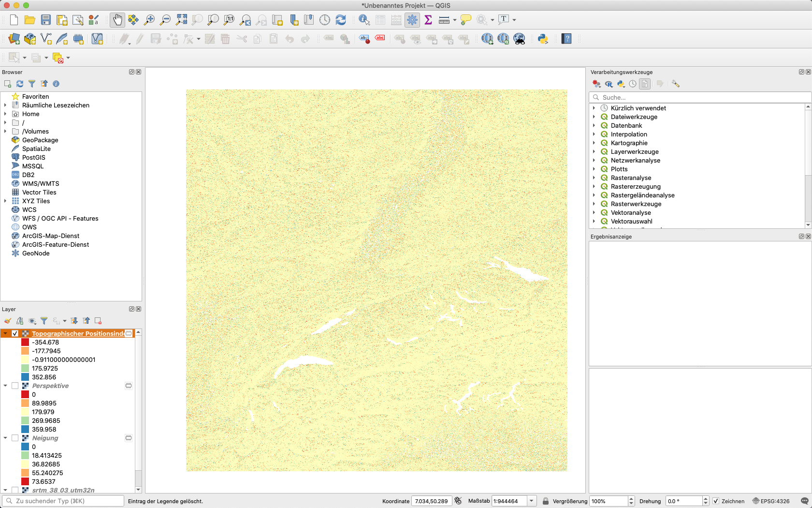Click the Refresh map canvas icon

point(341,20)
